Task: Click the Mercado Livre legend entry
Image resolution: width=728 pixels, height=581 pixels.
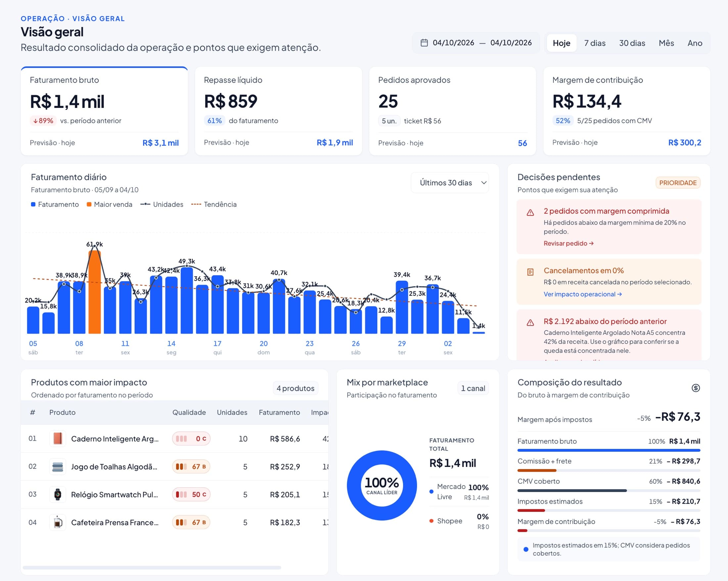Action: [x=459, y=492]
